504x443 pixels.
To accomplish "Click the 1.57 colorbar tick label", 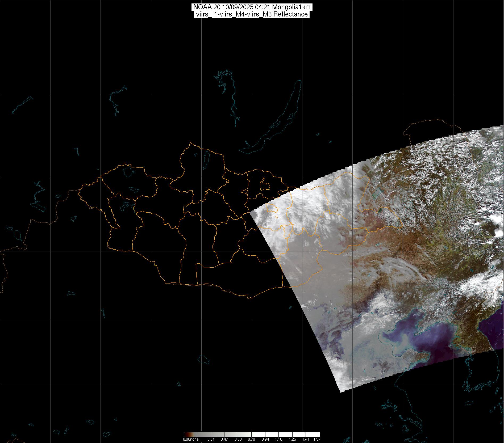I will coord(317,439).
